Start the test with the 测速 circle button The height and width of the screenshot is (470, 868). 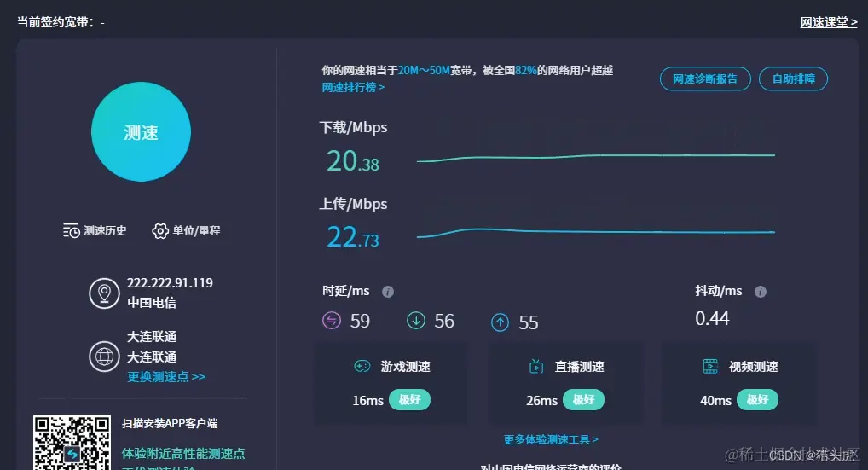click(141, 131)
